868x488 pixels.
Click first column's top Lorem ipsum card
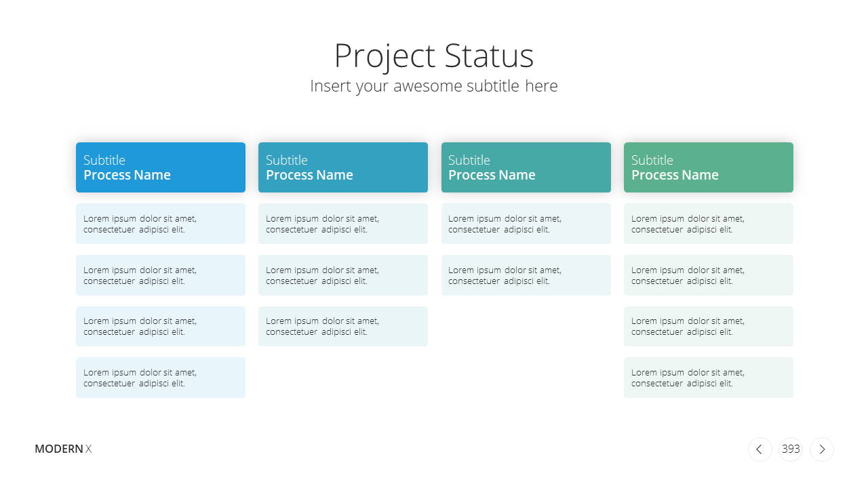point(161,224)
